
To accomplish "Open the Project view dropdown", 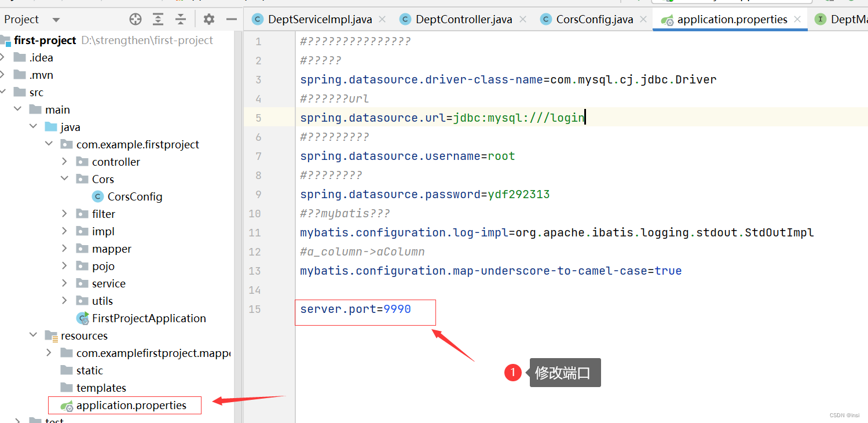I will point(56,19).
